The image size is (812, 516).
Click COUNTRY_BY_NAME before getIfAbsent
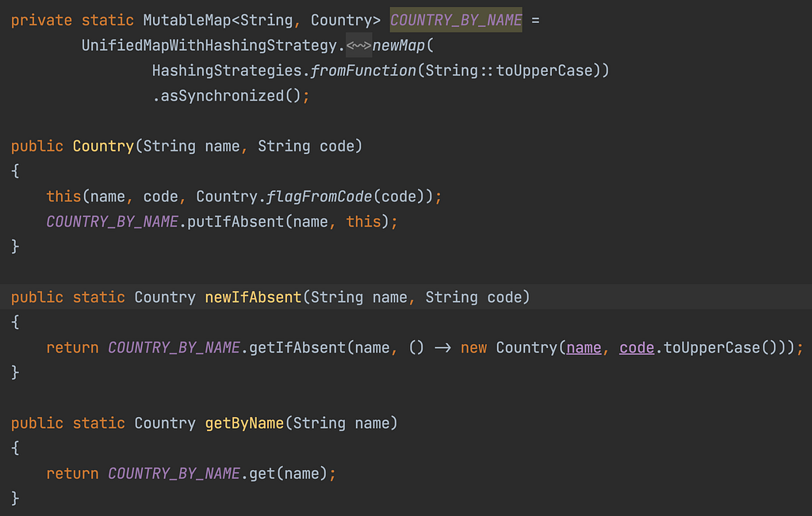tap(174, 348)
